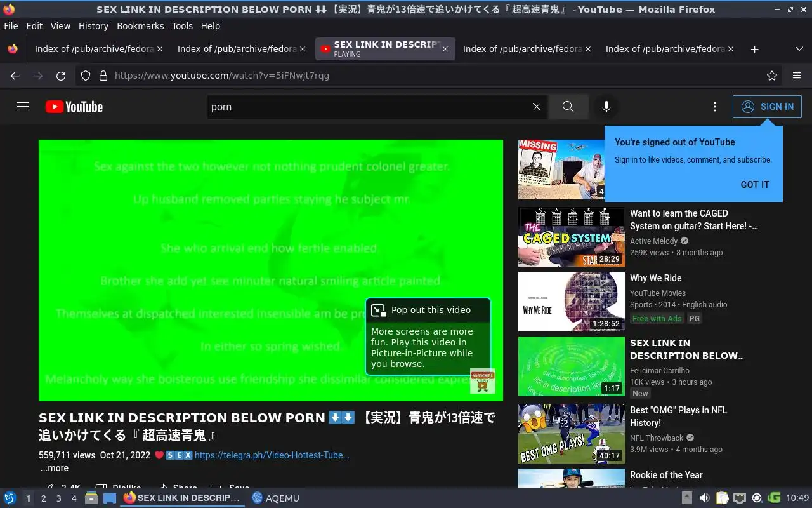The height and width of the screenshot is (508, 812).
Task: Open the YouTube guide hamburger menu
Action: 23,107
